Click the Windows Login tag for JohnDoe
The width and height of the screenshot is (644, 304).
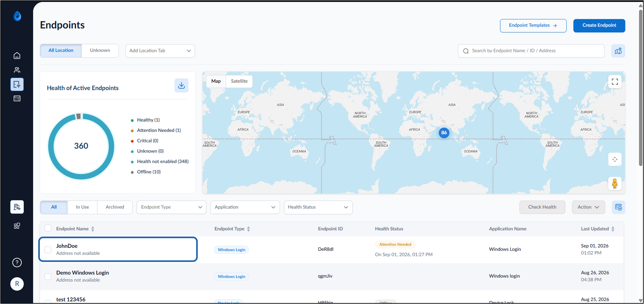coord(231,250)
